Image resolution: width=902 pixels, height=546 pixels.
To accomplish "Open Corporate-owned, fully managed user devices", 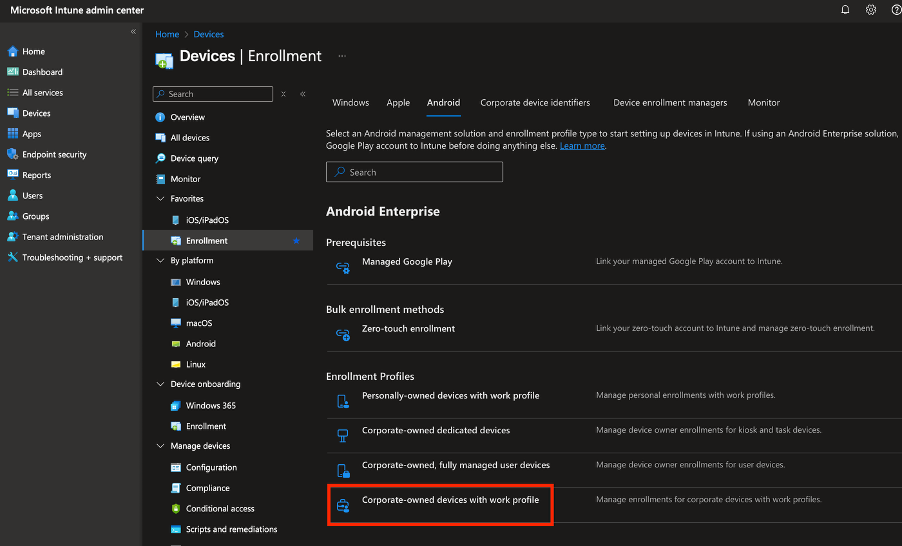I will click(456, 465).
